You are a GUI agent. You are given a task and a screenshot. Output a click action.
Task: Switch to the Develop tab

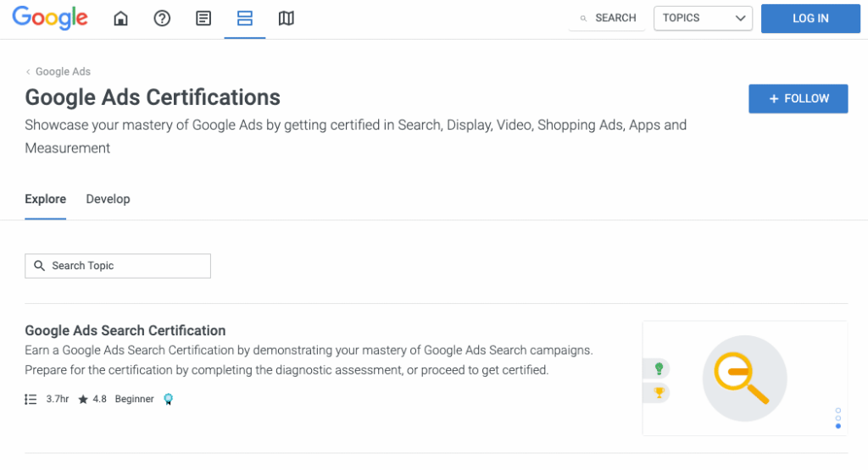108,199
